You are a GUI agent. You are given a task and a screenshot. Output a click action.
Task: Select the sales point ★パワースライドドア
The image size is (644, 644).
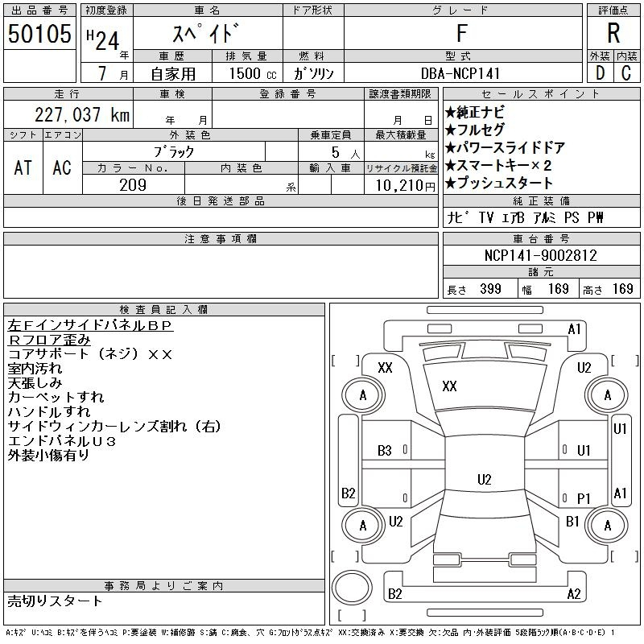(505, 147)
